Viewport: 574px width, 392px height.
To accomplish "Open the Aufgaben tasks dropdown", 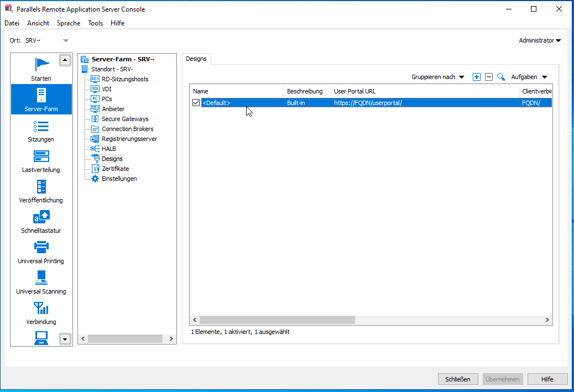I will coord(529,77).
